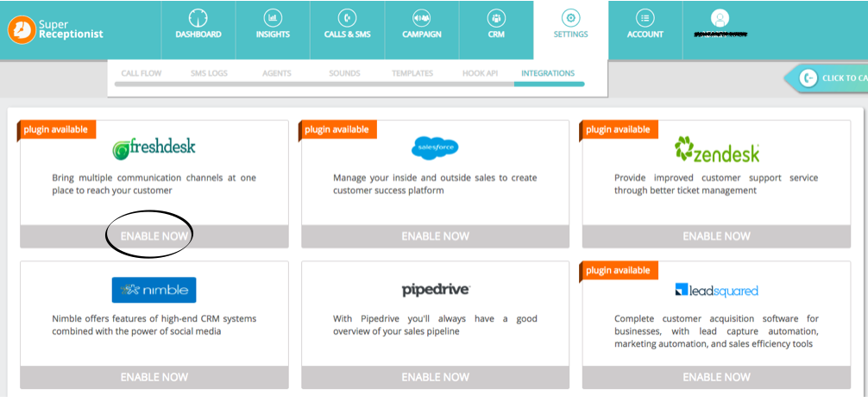Switch to the Agents tab
This screenshot has height=402, width=868.
(277, 73)
